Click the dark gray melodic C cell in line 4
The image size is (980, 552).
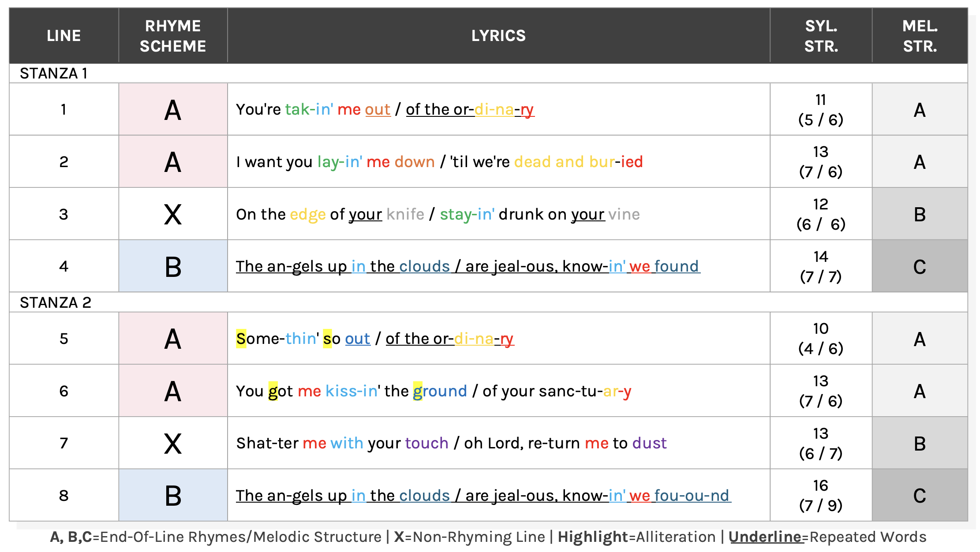click(x=920, y=266)
